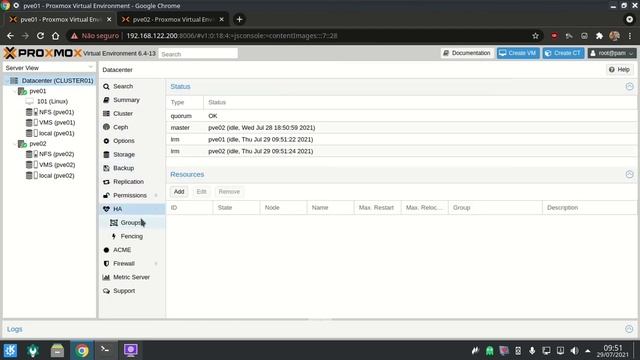
Task: Open the Storage section
Action: coord(124,155)
